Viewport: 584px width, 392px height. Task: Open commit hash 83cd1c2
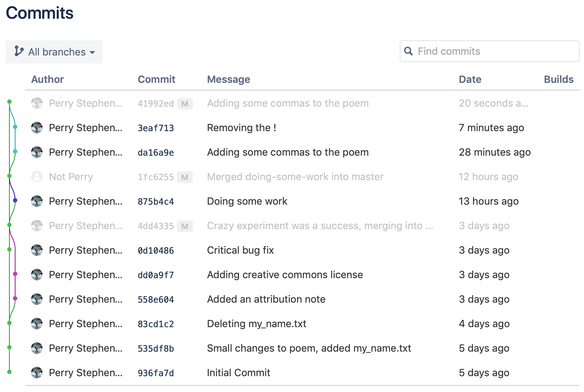156,324
